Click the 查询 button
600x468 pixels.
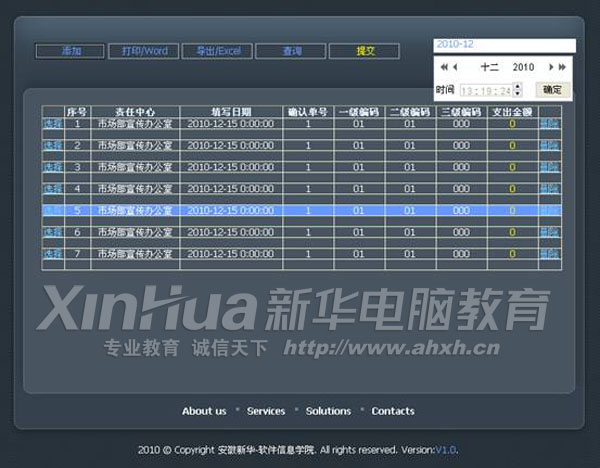point(291,51)
